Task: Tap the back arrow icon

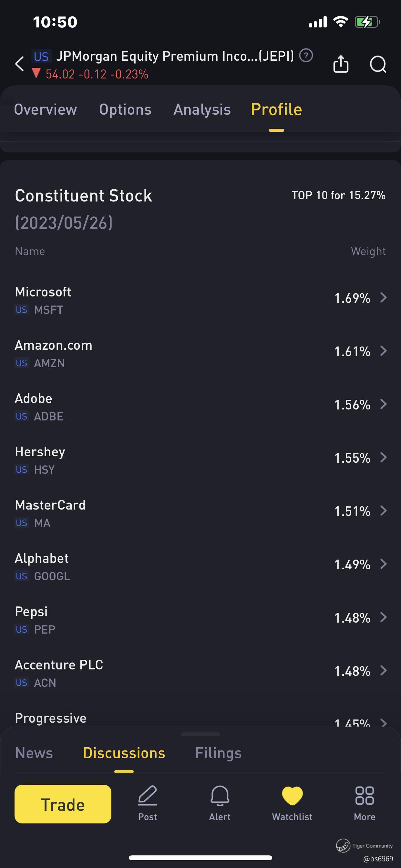Action: 20,64
